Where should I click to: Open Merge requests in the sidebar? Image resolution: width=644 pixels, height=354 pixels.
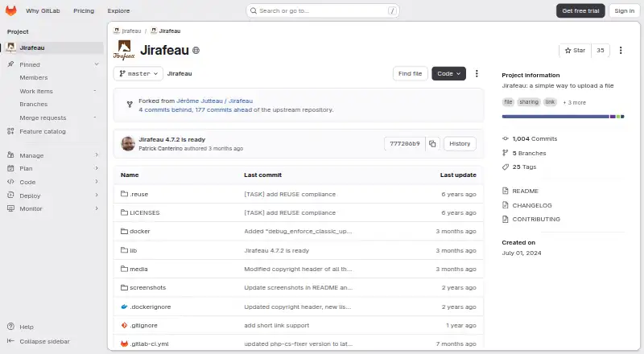43,117
